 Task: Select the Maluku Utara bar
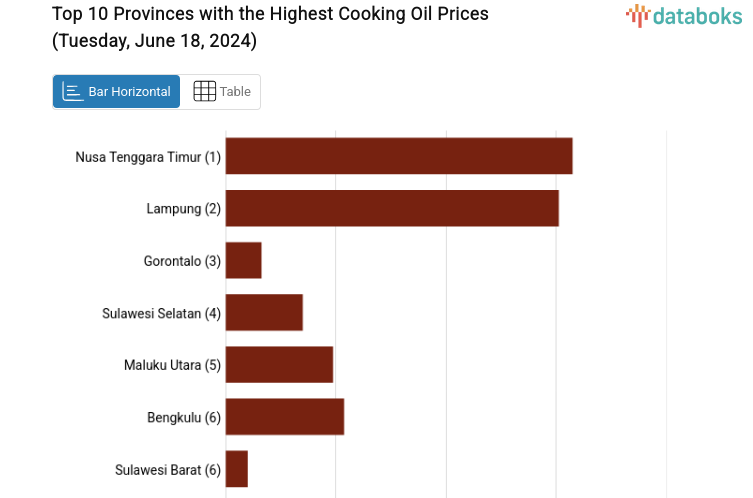(x=279, y=364)
